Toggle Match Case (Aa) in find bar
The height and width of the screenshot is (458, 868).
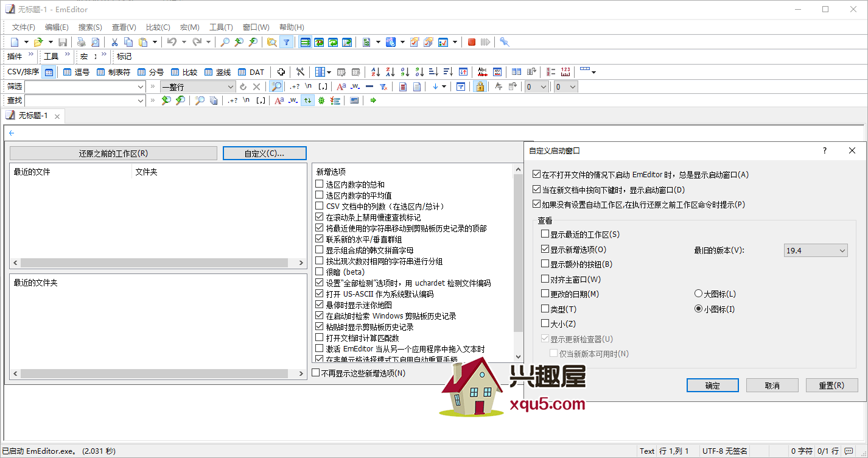coord(279,100)
